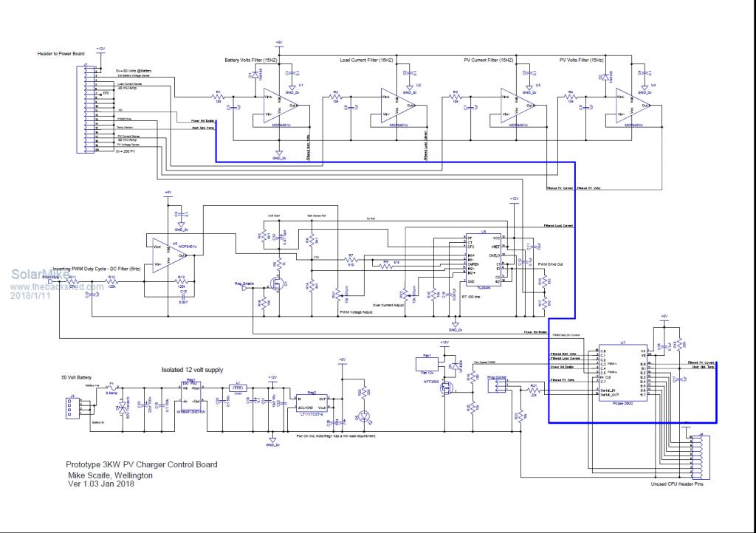Image resolution: width=756 pixels, height=533 pixels.
Task: Select inductor L1 in 12 volt supply
Action: pyautogui.click(x=238, y=389)
